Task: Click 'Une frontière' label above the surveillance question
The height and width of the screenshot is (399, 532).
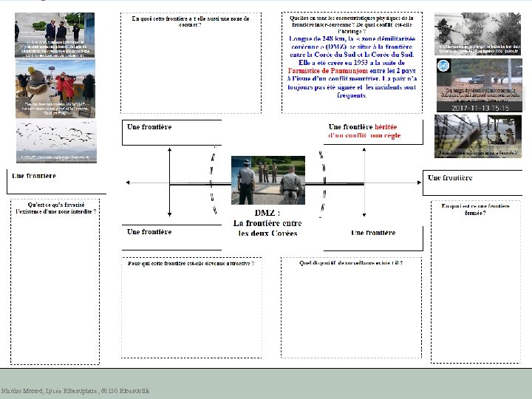Action: (373, 233)
